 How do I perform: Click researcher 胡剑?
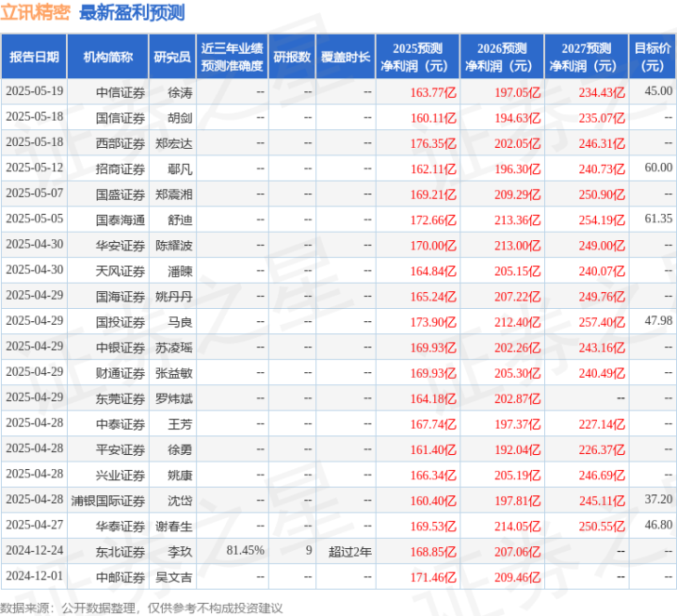click(180, 118)
